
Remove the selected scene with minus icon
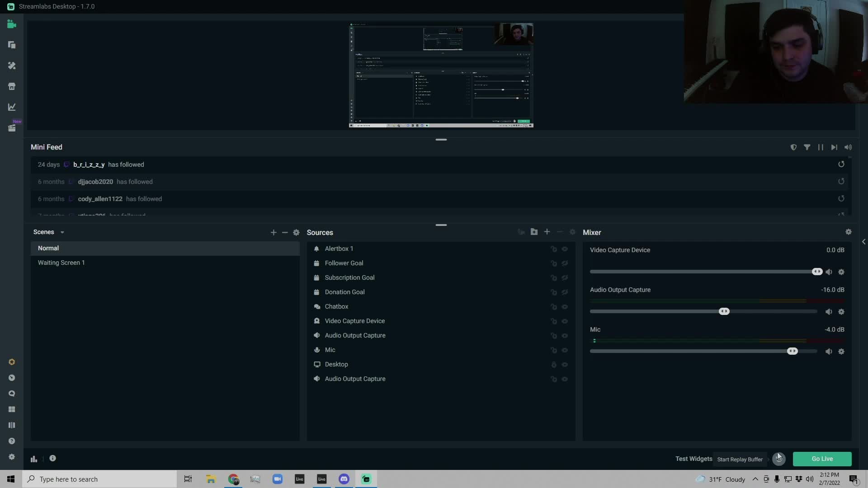click(285, 232)
